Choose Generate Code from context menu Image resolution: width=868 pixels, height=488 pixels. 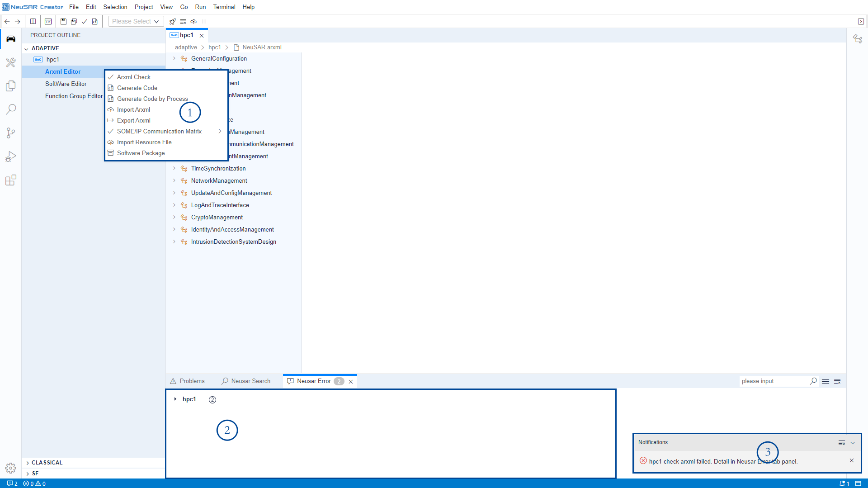pyautogui.click(x=137, y=88)
